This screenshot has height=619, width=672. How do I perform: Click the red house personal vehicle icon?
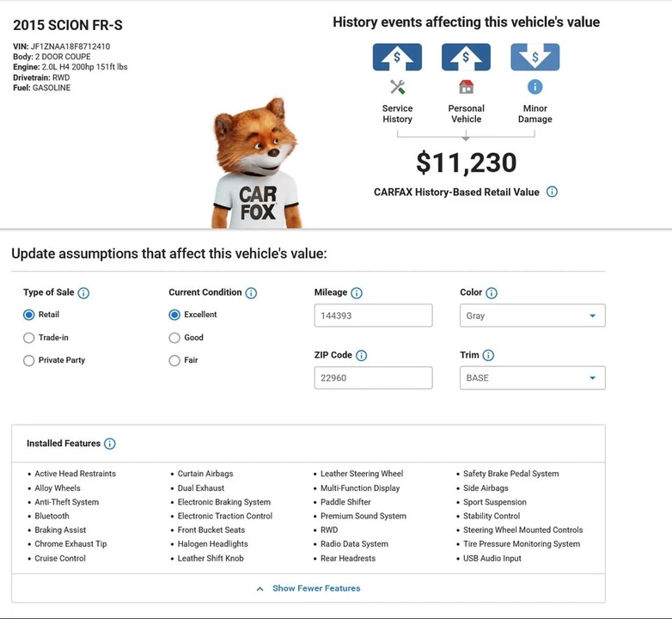click(x=467, y=87)
